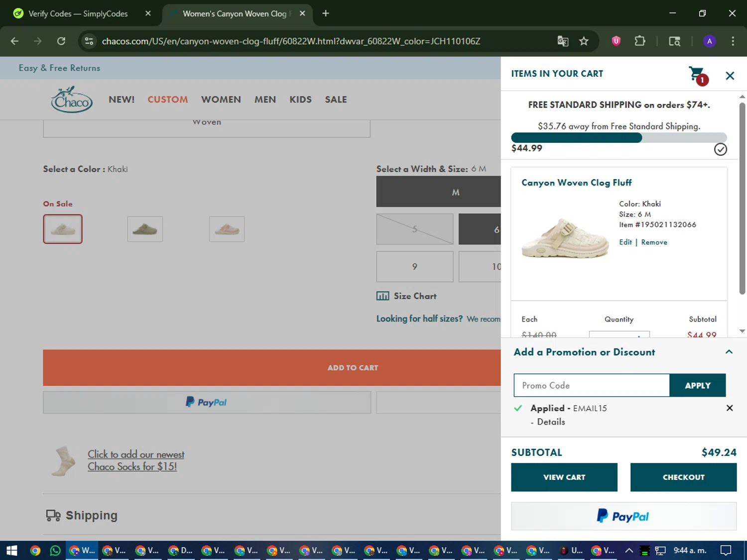The width and height of the screenshot is (747, 560).
Task: Remove the applied EMAIL15 promo code
Action: tap(730, 408)
